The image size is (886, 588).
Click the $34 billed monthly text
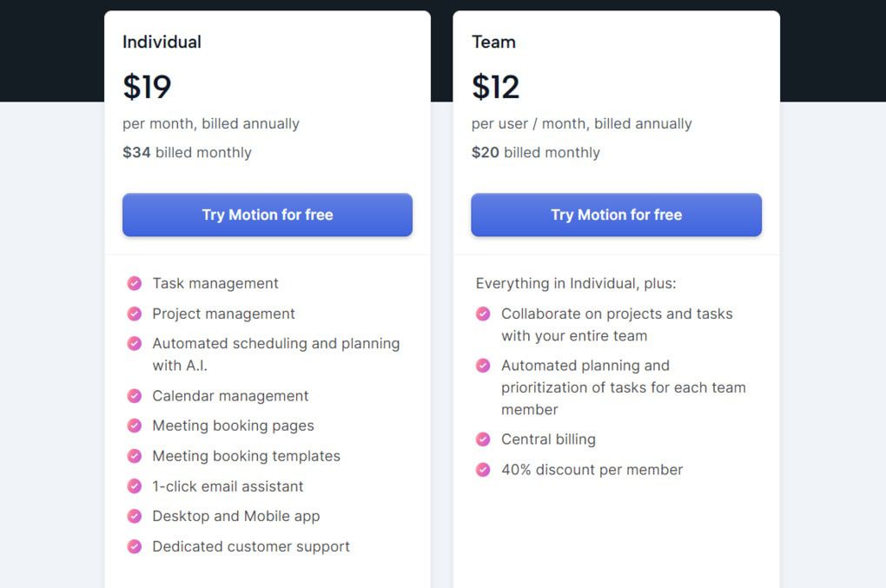tap(187, 152)
